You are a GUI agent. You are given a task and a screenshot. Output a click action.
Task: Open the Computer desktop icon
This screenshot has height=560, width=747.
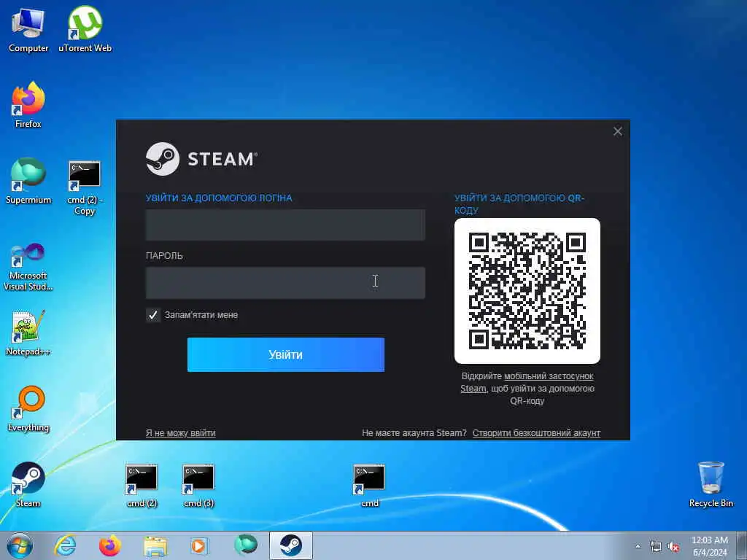[x=28, y=29]
